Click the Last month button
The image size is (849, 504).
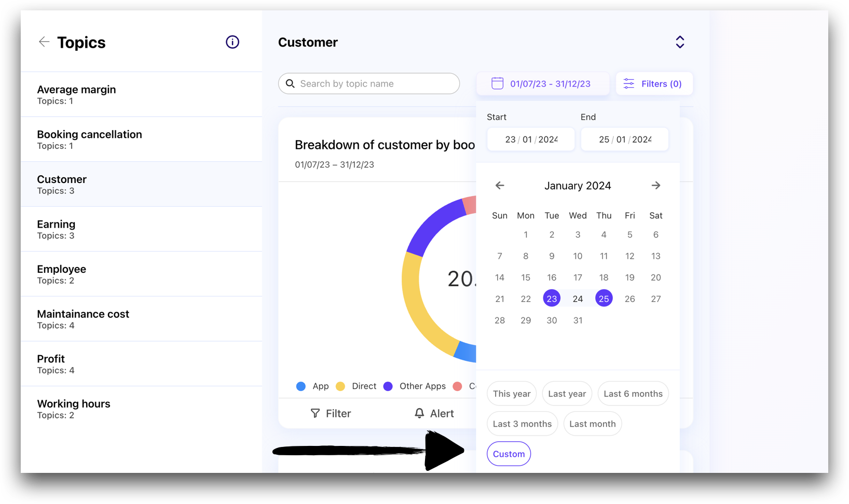click(592, 424)
